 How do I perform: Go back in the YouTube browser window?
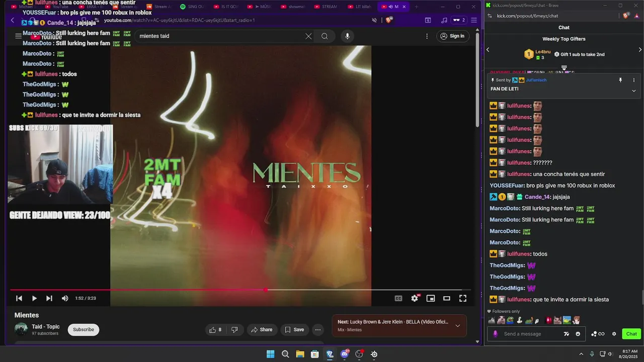click(13, 20)
